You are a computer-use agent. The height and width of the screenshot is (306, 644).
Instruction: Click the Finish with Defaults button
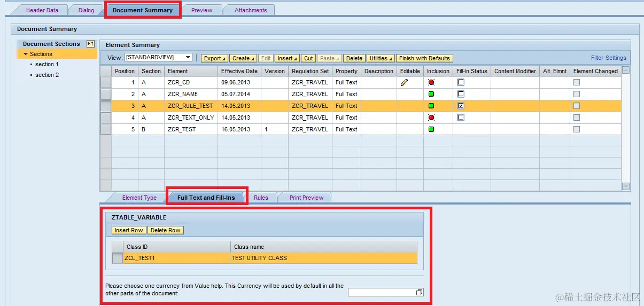click(424, 58)
